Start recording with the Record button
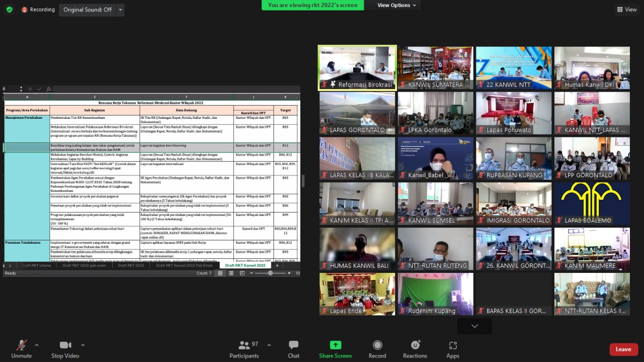The height and width of the screenshot is (362, 644). [x=377, y=349]
